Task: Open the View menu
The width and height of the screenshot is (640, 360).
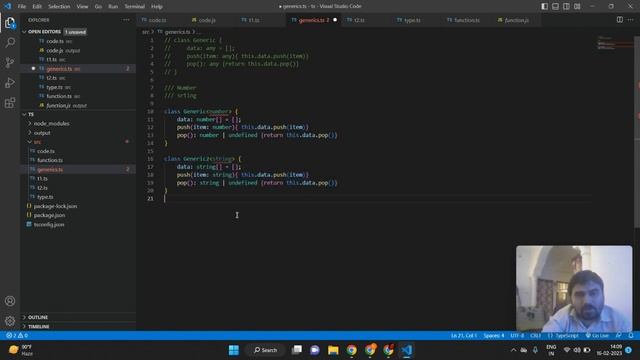Action: coord(82,7)
